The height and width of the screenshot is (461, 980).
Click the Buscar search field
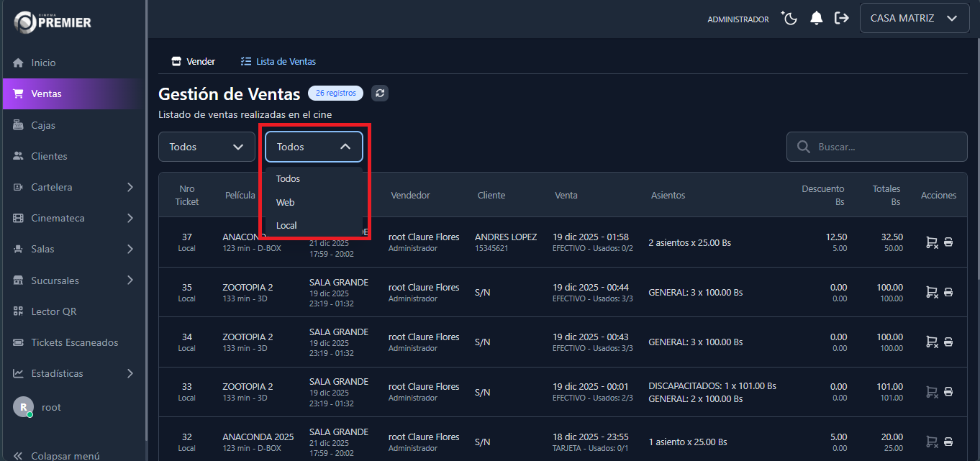(x=885, y=147)
